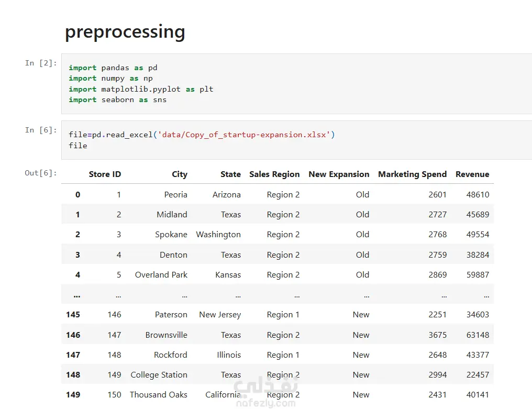This screenshot has width=532, height=409.
Task: Click the Brownsville city cell
Action: (x=167, y=335)
